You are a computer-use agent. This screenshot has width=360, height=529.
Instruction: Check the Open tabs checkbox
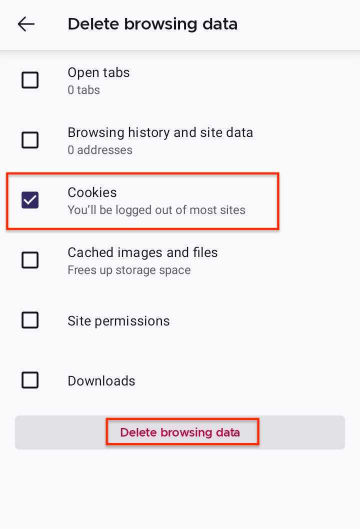pyautogui.click(x=30, y=80)
